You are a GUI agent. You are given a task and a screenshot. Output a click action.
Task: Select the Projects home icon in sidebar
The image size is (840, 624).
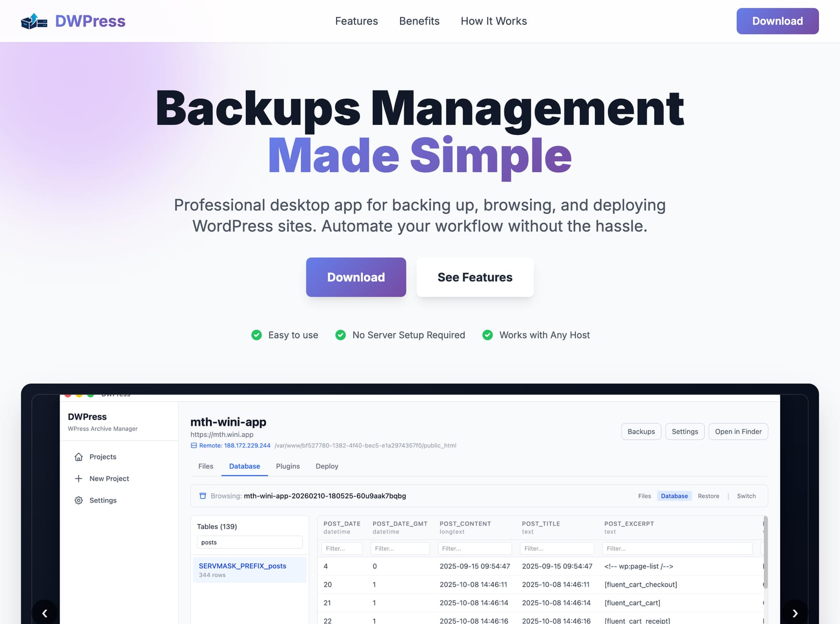click(x=78, y=456)
